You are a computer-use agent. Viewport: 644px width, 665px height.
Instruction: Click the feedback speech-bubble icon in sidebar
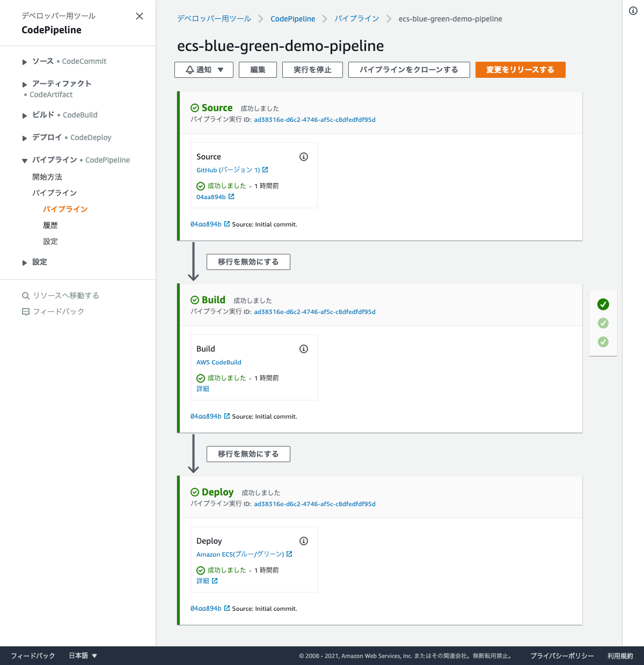point(26,312)
